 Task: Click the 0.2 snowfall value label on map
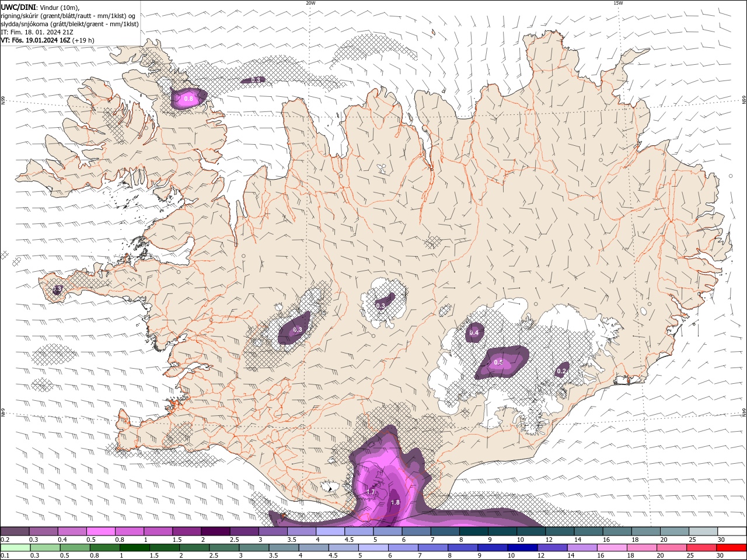tap(561, 371)
